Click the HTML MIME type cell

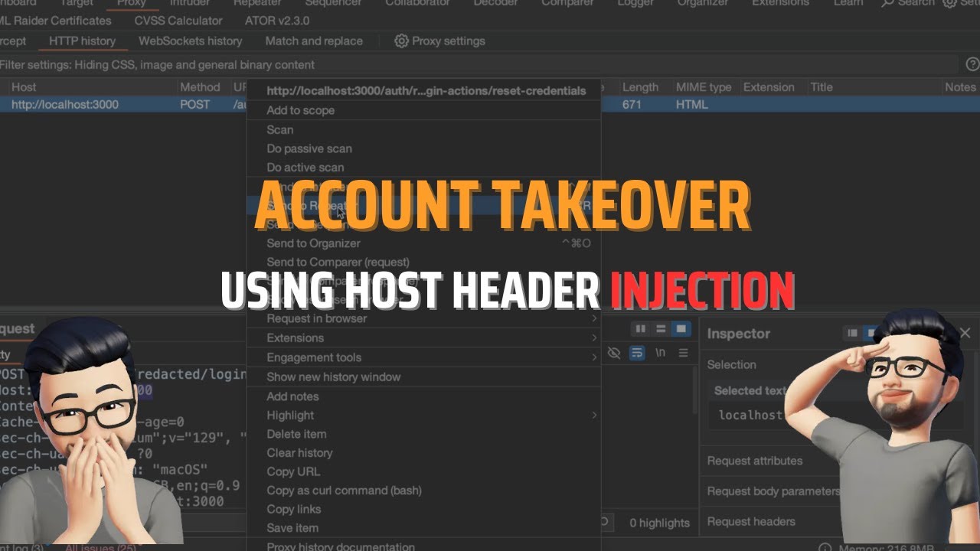pos(691,104)
